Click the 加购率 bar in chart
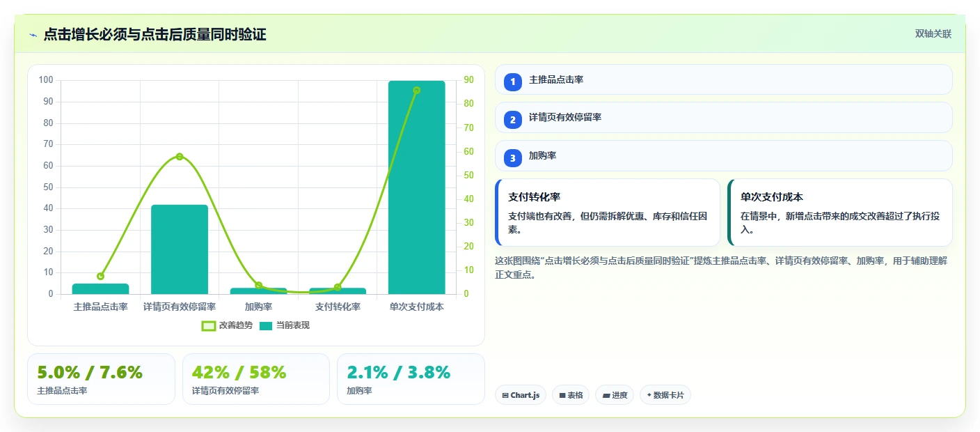 coord(259,291)
